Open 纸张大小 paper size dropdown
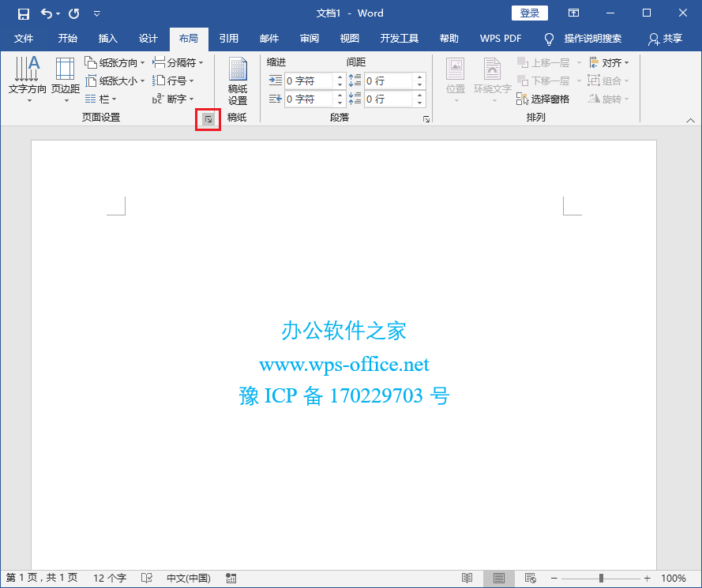 point(114,81)
